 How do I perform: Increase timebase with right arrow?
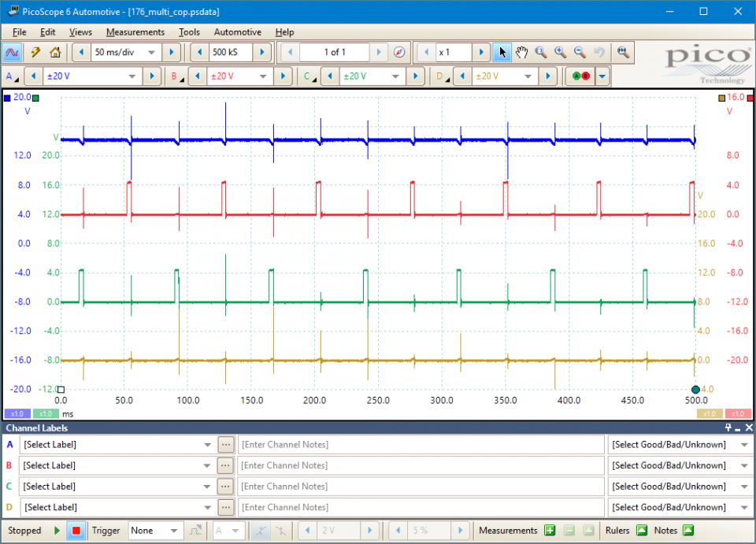(x=171, y=52)
